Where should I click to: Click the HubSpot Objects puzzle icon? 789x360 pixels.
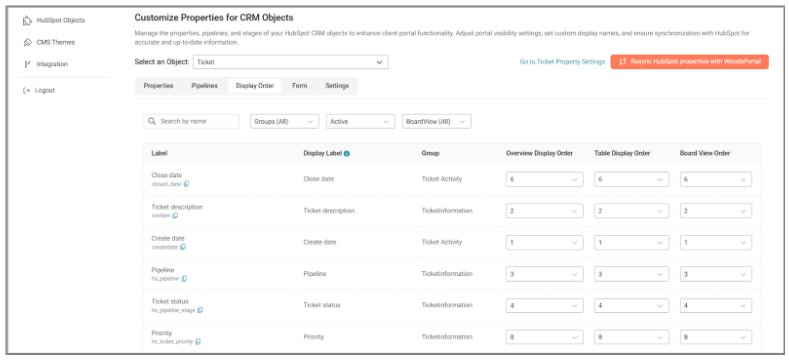[27, 21]
